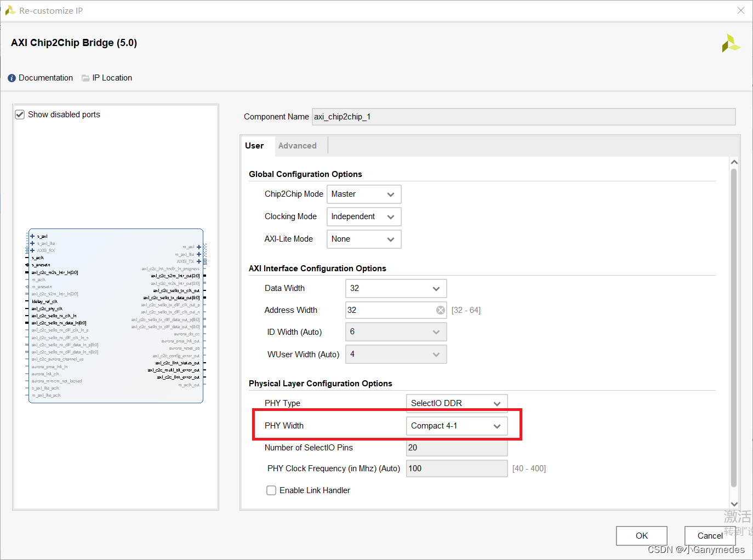Select the axi_c2c_selio_tx_clk_out port label
Screen dimensions: 753x560
pyautogui.click(x=176, y=291)
